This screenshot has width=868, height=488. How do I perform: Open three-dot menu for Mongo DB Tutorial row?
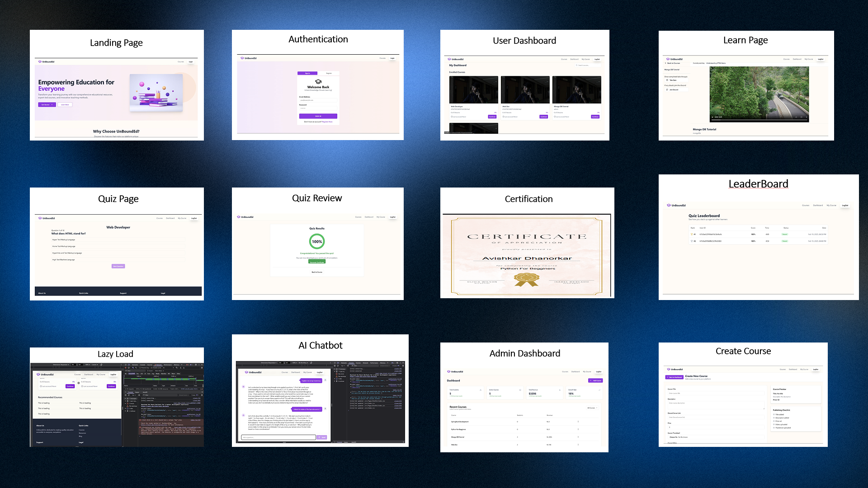578,437
